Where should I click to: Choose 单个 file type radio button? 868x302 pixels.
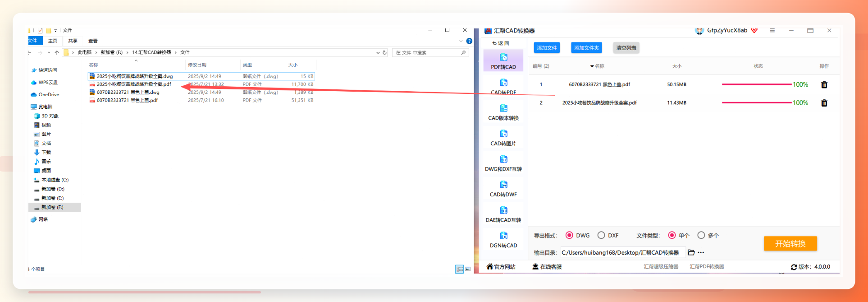[x=672, y=235]
